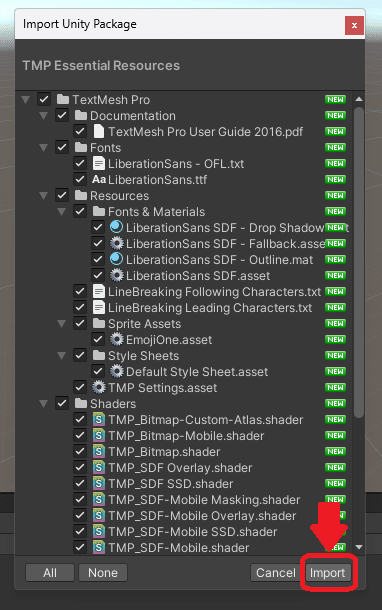Click the Fonts folder icon
382x610 pixels.
pos(81,147)
